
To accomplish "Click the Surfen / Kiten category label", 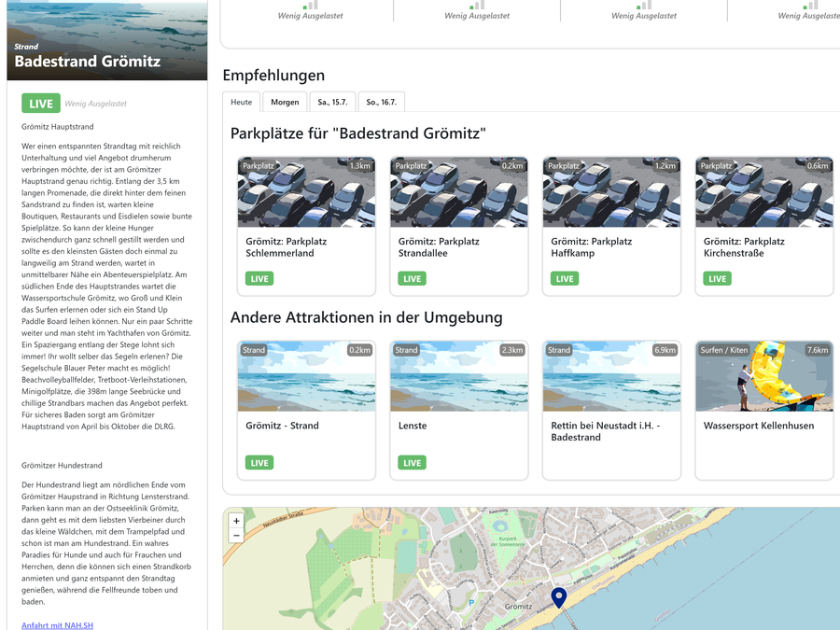I will click(x=723, y=350).
